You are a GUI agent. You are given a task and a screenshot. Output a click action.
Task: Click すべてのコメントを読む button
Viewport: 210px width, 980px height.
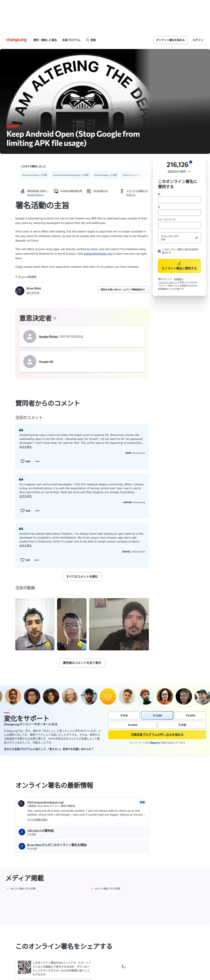point(82,576)
